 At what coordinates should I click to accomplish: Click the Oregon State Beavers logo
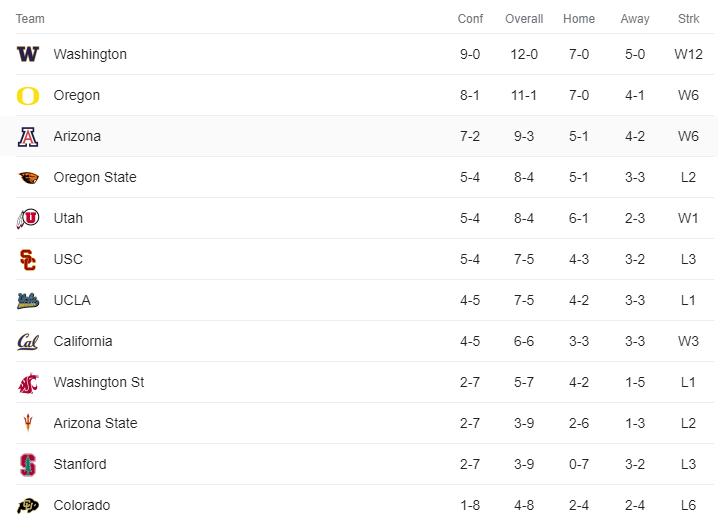tap(28, 177)
